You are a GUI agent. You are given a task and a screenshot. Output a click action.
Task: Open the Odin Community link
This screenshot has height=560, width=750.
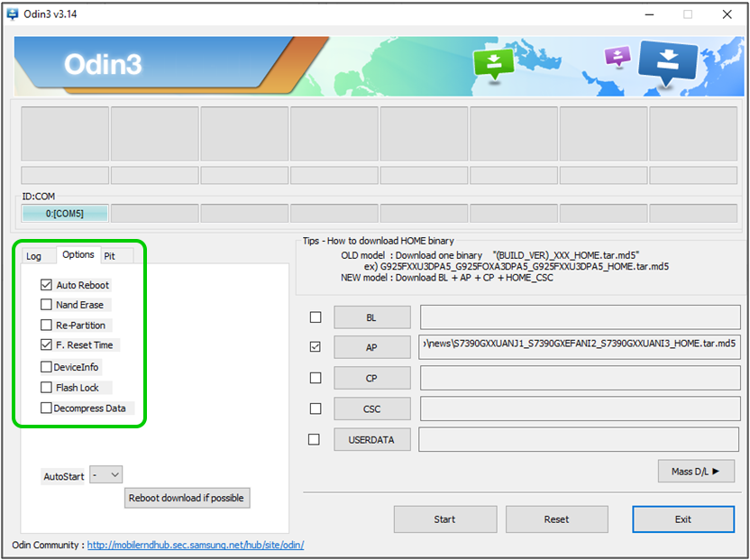(195, 545)
